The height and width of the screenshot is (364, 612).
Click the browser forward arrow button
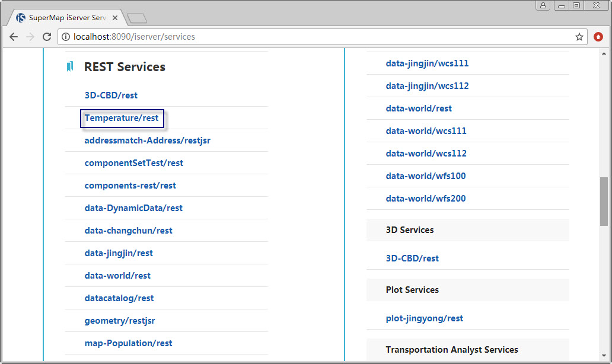click(x=30, y=37)
